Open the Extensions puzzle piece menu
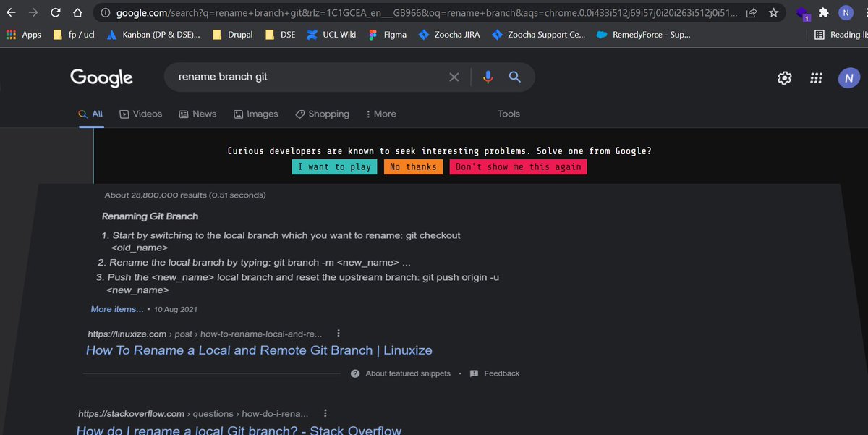 click(x=823, y=12)
